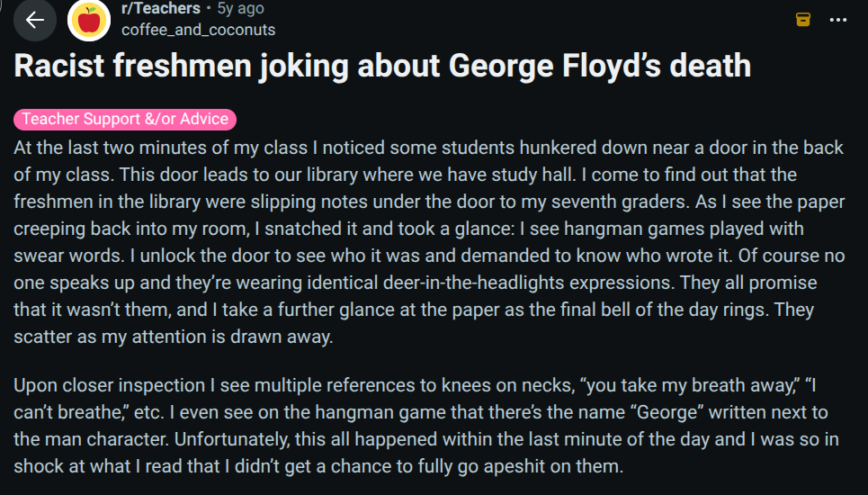Click the post title about racist freshmen
Screen dimensions: 868x495
[381, 65]
